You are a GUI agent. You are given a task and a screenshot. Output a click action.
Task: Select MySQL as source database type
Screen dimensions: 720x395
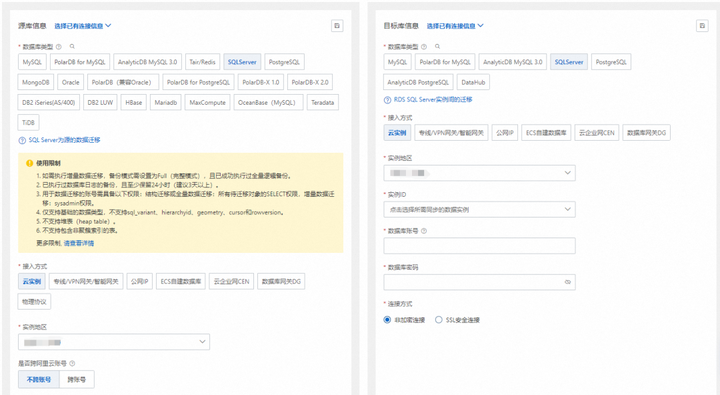[x=32, y=62]
